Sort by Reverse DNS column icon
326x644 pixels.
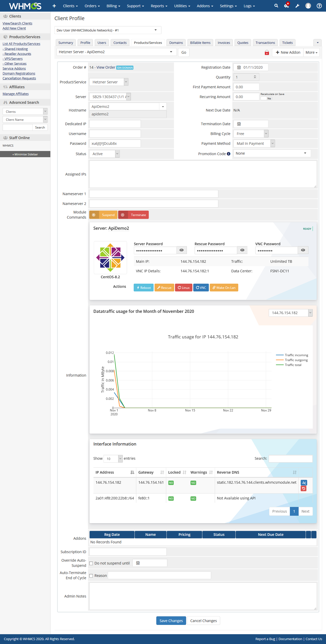295,472
